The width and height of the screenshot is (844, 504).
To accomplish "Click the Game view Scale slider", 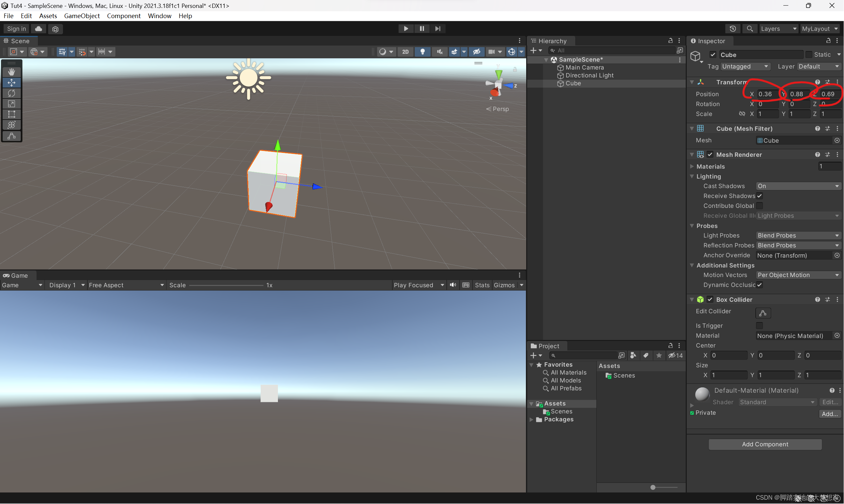I will click(x=226, y=285).
